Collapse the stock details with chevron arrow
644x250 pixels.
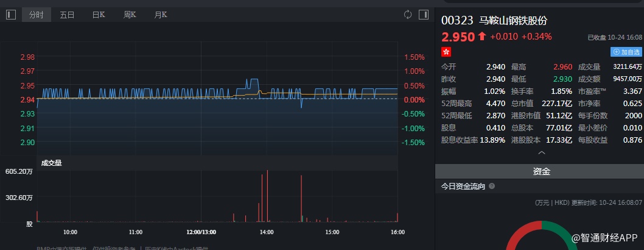coord(542,153)
